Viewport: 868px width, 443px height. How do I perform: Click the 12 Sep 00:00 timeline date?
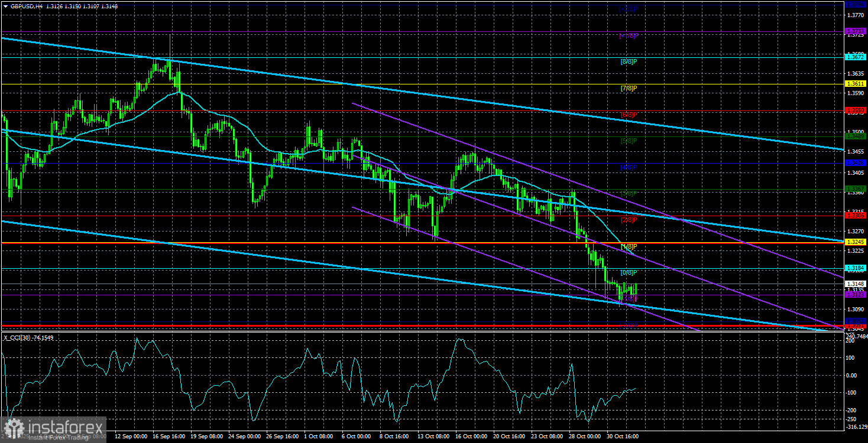[x=132, y=437]
